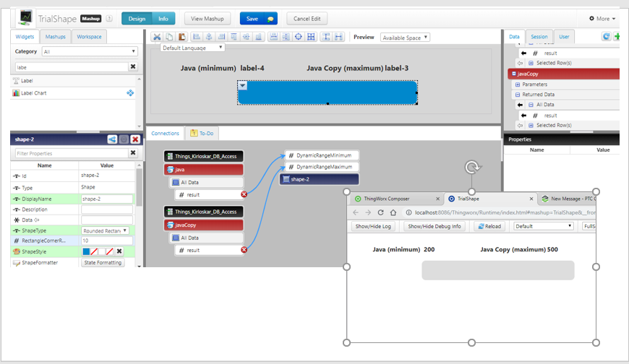Open the Default dropdown in the runtime browser window

544,226
